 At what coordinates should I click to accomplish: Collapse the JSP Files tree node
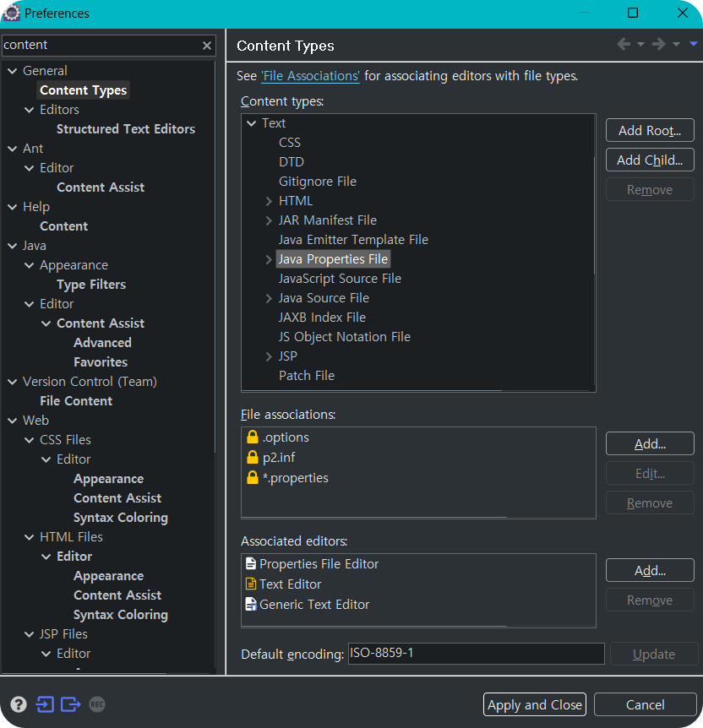coord(30,634)
